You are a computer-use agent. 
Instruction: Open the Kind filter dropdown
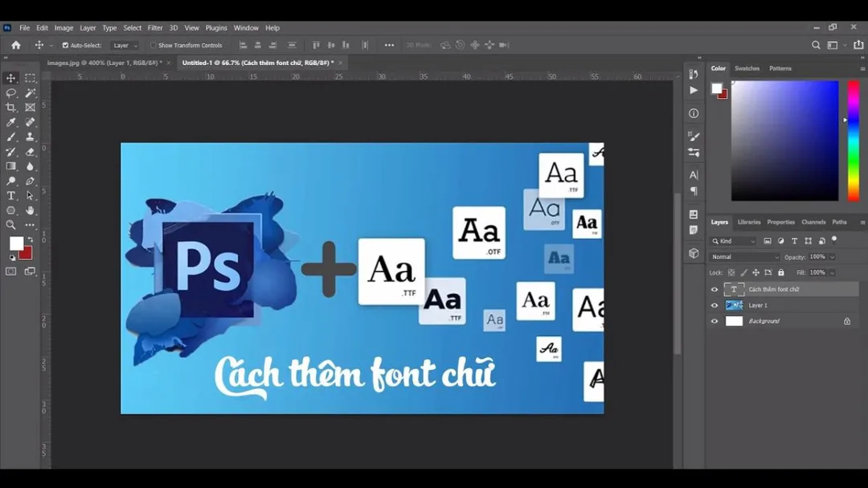(735, 241)
